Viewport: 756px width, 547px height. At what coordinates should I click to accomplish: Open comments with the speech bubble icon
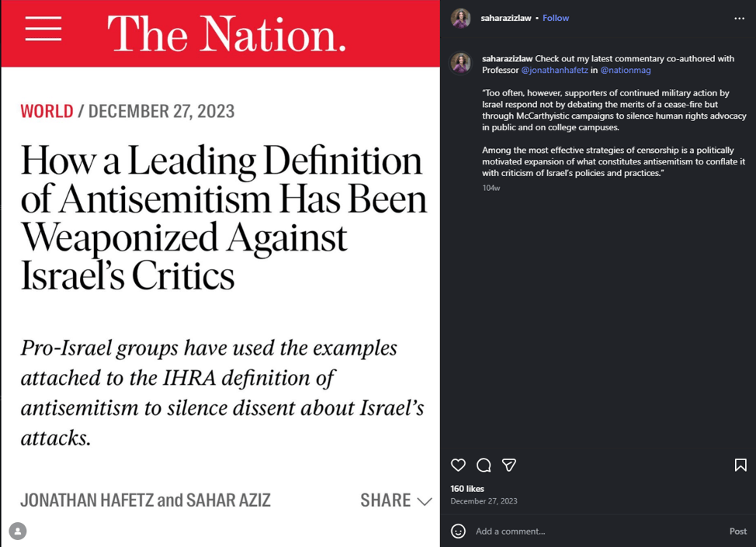484,465
